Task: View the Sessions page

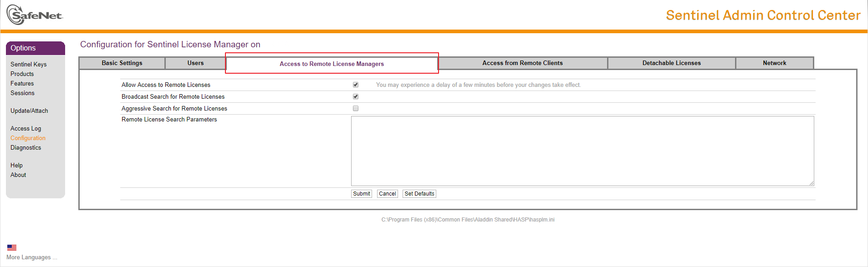Action: click(x=22, y=93)
